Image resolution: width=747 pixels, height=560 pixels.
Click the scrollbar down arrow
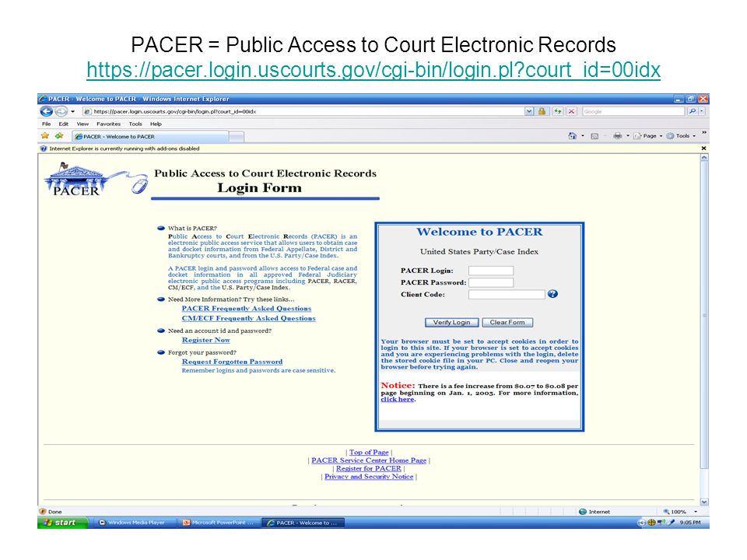tap(704, 502)
